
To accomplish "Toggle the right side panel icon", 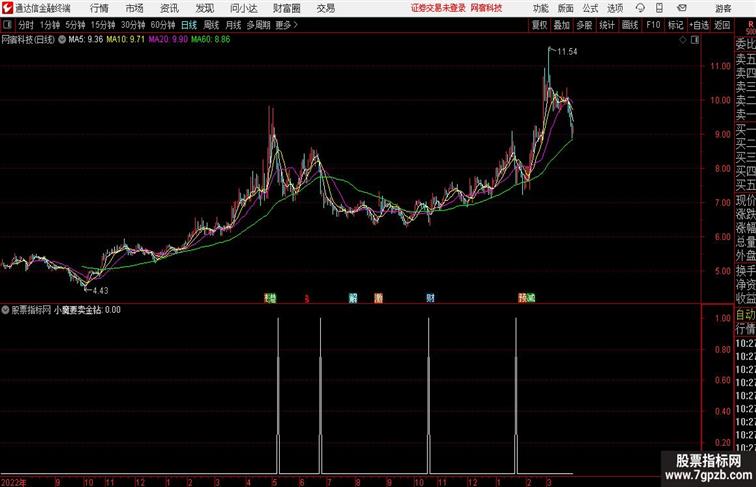I will [695, 40].
